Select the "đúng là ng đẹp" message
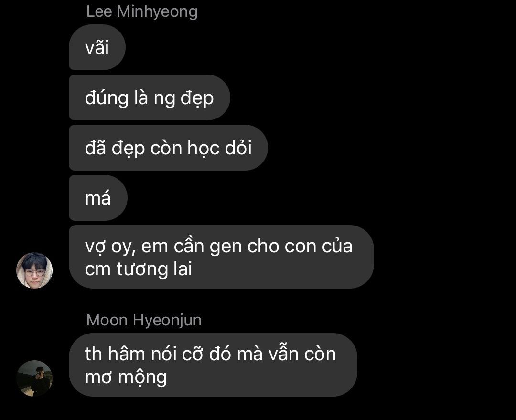The height and width of the screenshot is (420, 516). (150, 98)
